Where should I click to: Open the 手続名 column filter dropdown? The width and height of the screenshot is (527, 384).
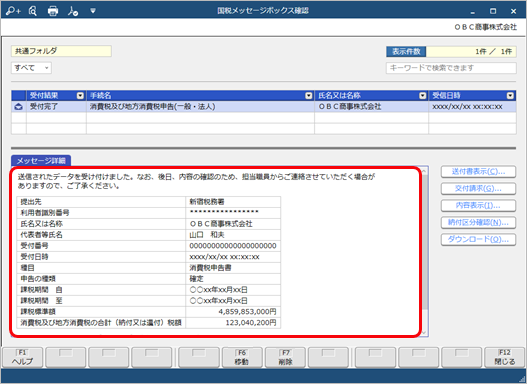click(x=309, y=96)
